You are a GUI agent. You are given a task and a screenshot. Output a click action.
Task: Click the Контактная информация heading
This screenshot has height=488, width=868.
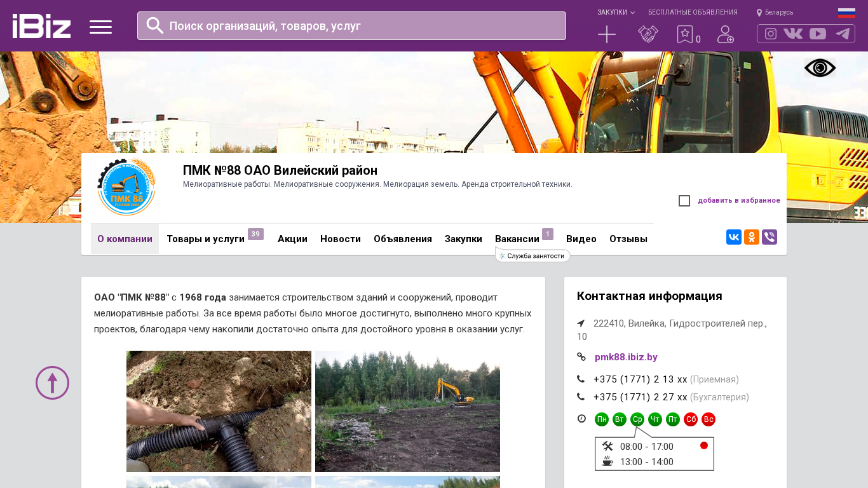pyautogui.click(x=649, y=296)
